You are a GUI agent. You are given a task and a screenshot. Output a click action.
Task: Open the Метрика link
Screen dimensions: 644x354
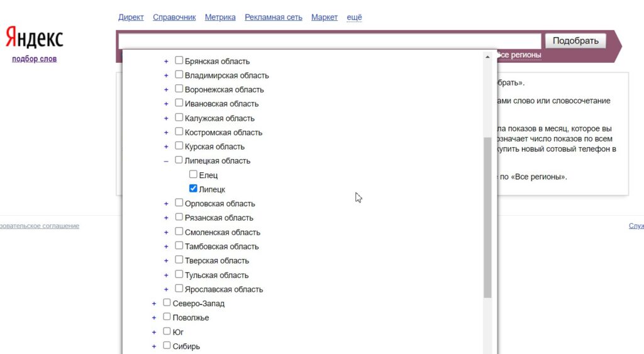click(x=220, y=17)
